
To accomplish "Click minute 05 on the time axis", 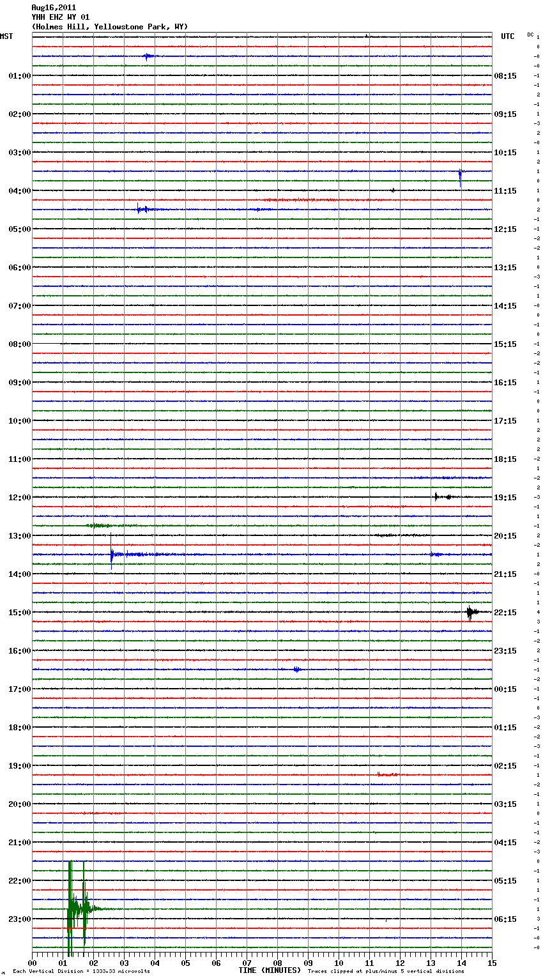I will click(185, 963).
